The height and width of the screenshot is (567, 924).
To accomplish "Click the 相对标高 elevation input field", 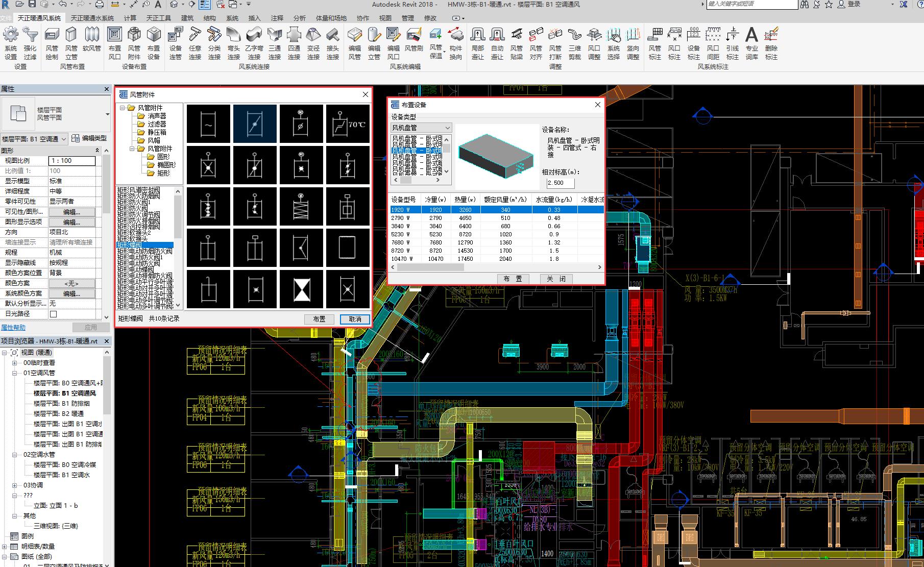I will point(560,183).
